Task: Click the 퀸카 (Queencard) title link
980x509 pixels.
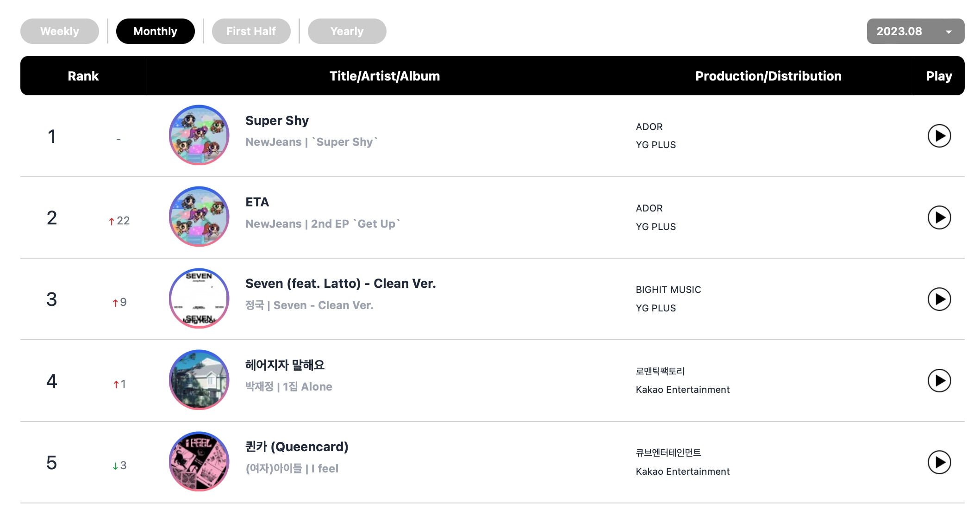Action: [297, 447]
